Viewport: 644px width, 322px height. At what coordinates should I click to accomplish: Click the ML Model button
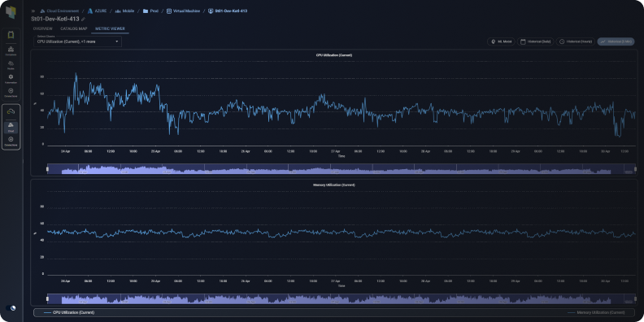pyautogui.click(x=501, y=41)
